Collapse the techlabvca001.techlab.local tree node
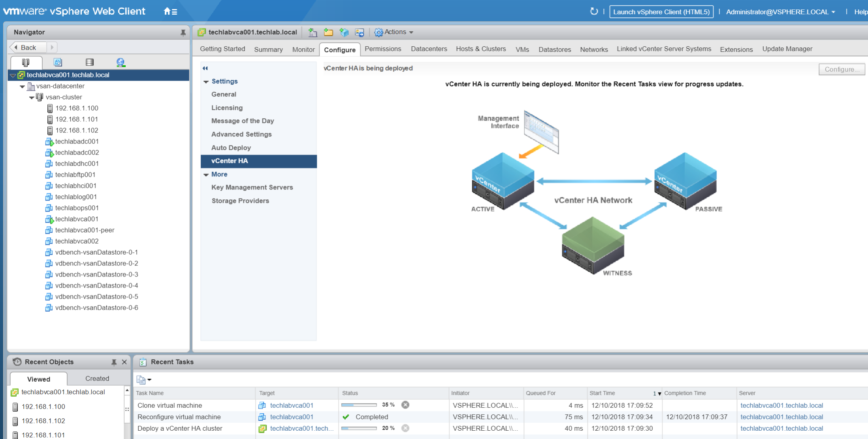Viewport: 868px width, 439px height. pos(13,75)
